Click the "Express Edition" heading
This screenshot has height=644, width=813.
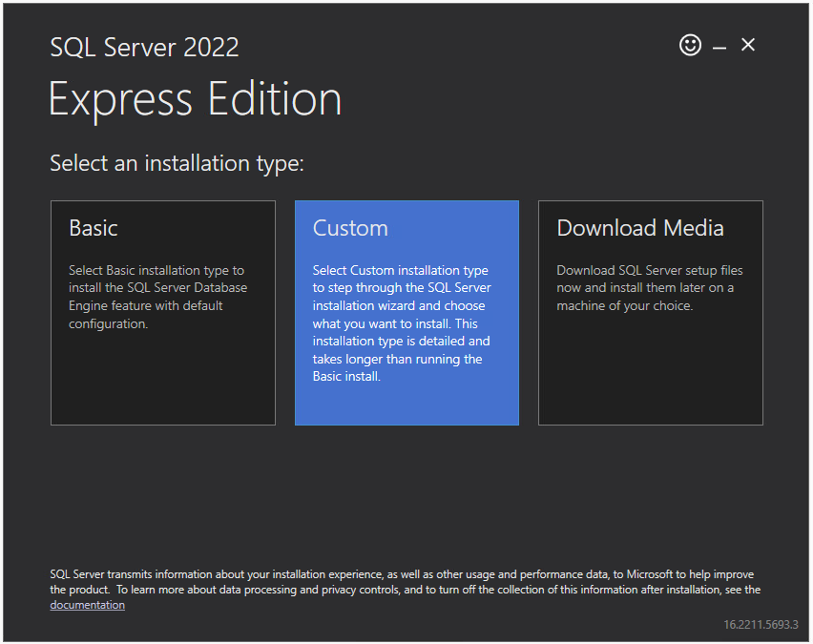point(195,99)
